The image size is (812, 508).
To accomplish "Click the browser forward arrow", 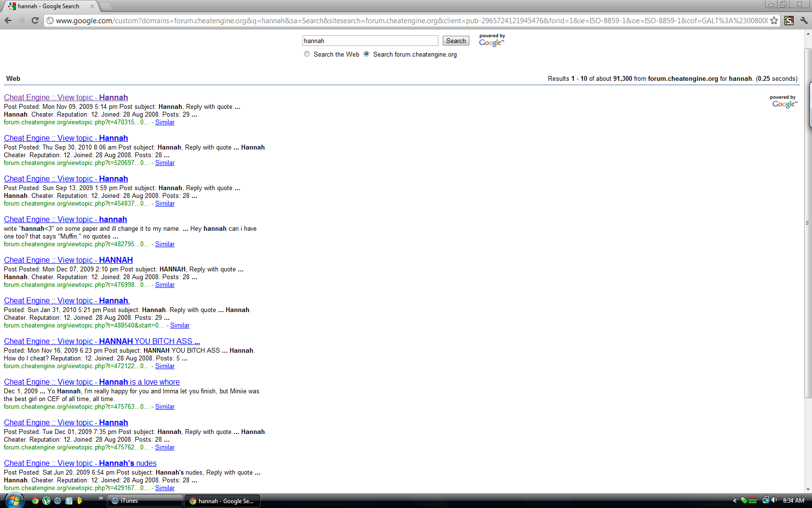I will click(x=21, y=20).
